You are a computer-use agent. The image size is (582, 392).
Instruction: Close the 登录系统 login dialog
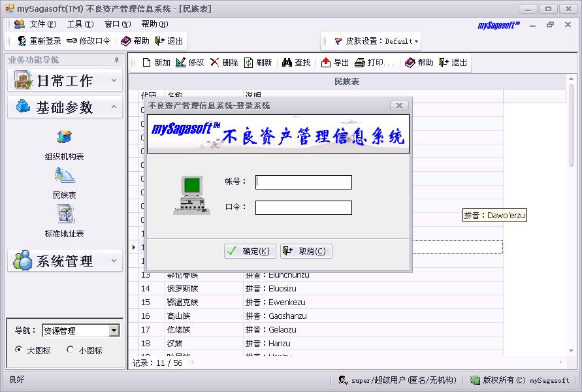point(399,105)
